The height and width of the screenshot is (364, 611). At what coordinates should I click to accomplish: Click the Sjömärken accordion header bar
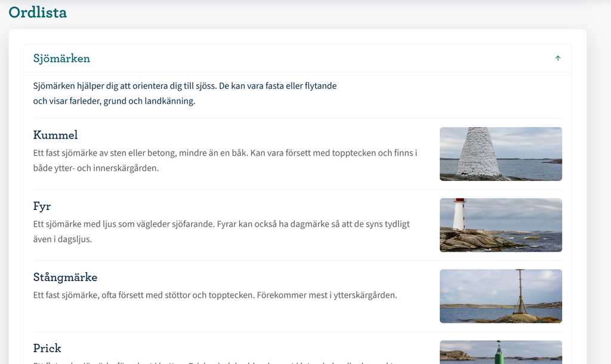tap(297, 58)
